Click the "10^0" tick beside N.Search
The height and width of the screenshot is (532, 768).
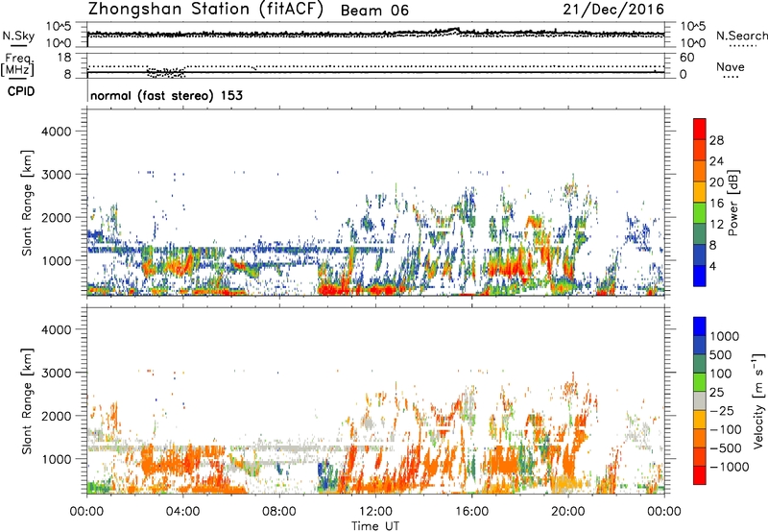(693, 43)
